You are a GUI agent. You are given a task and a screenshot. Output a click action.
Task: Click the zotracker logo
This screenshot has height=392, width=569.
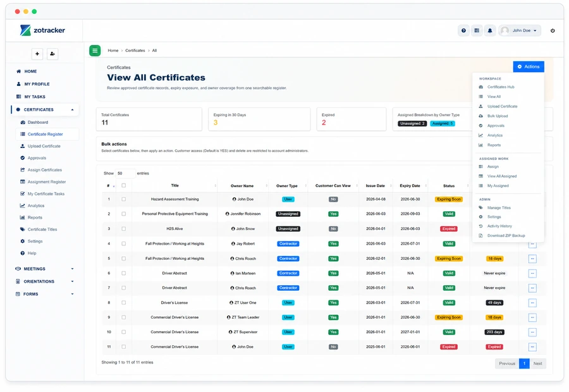click(43, 30)
